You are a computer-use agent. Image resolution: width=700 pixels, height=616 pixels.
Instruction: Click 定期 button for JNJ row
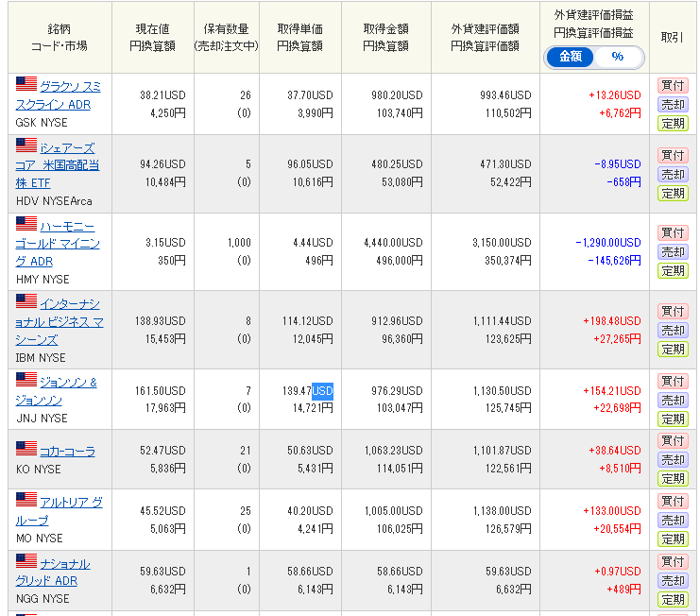tap(673, 419)
